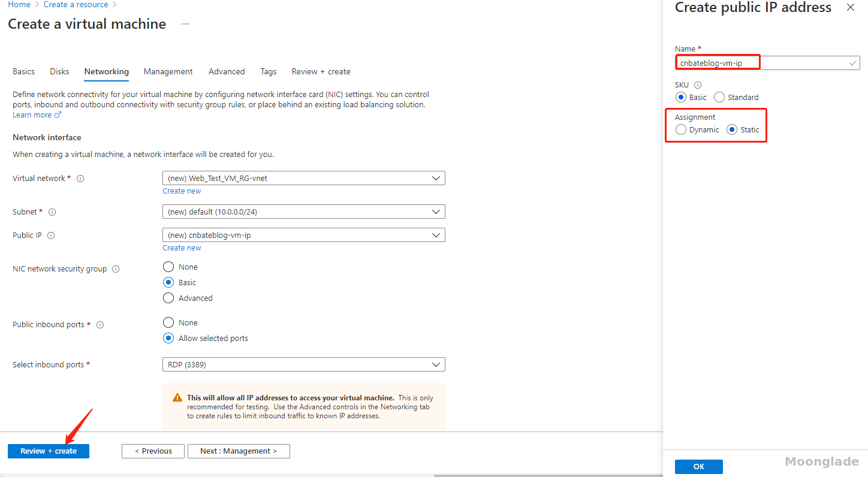Confirm public IP with OK button
This screenshot has height=477, width=868.
point(699,467)
